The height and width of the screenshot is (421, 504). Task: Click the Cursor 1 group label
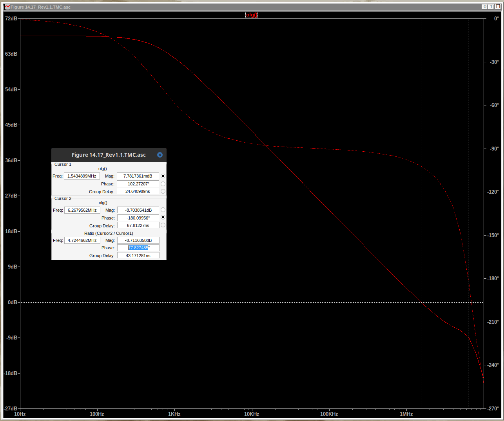pyautogui.click(x=63, y=164)
